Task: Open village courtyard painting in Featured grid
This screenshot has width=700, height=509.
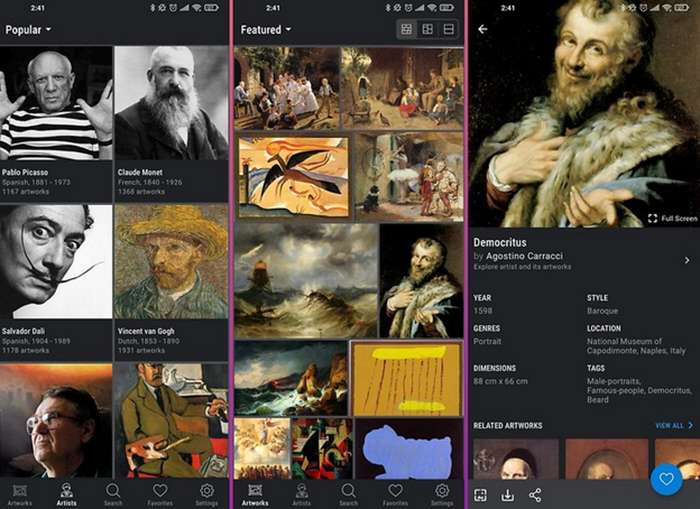Action: (x=402, y=88)
